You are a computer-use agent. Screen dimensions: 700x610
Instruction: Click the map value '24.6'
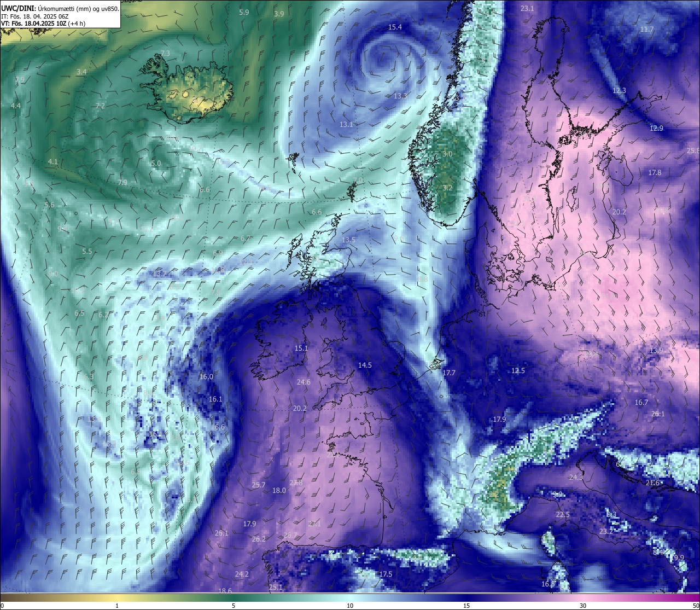tap(304, 382)
